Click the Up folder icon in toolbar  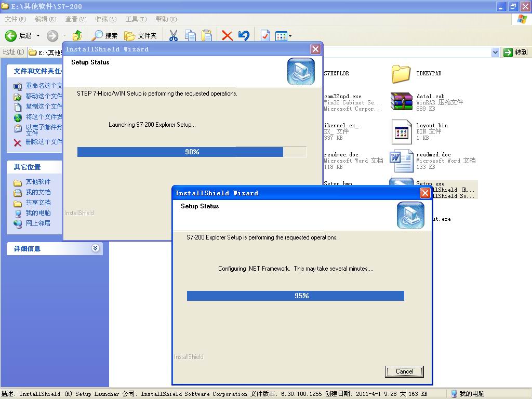pyautogui.click(x=77, y=35)
